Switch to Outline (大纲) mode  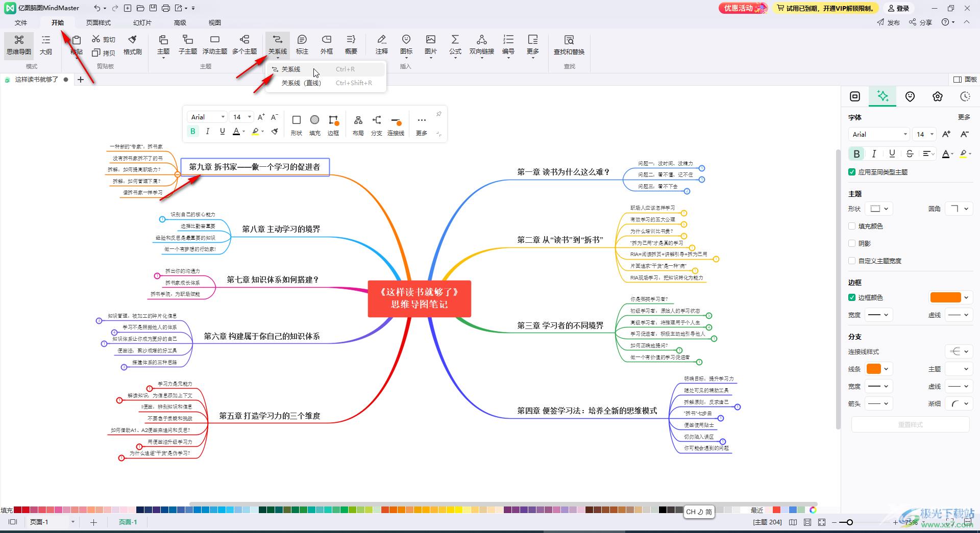tap(46, 45)
